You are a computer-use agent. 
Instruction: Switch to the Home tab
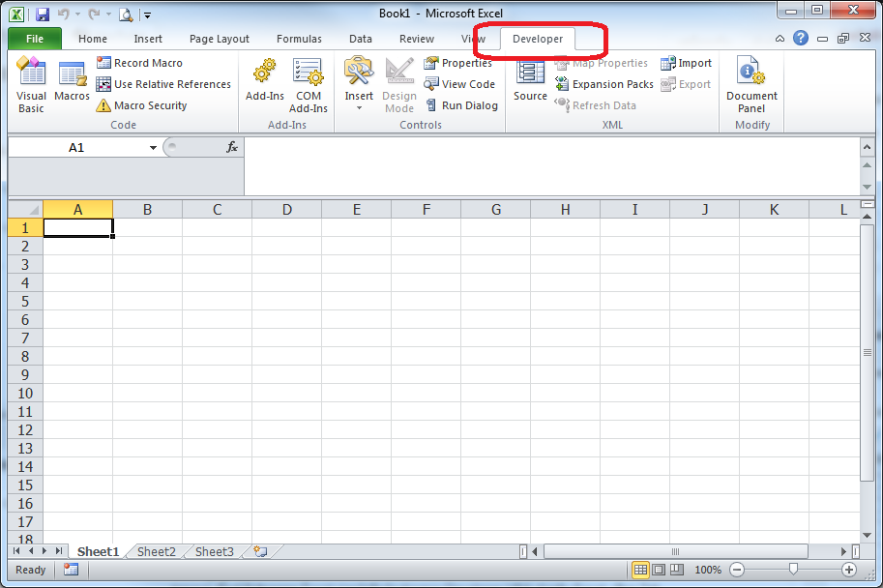93,39
